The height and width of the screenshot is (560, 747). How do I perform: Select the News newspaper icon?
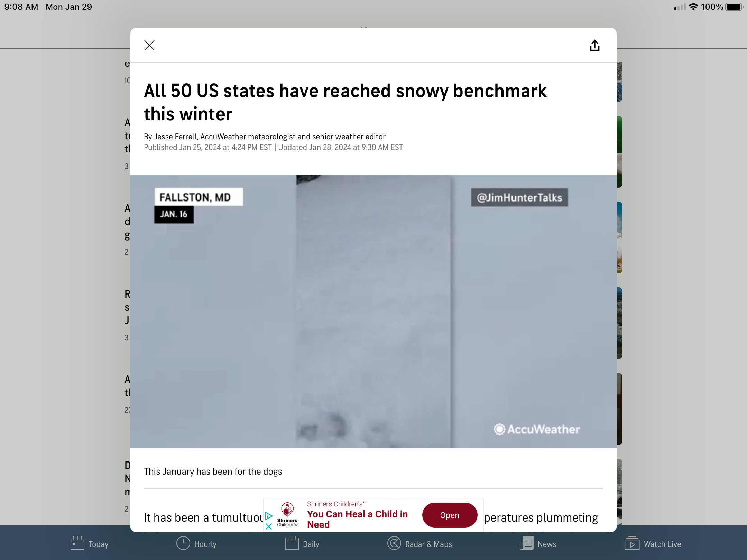click(x=527, y=543)
